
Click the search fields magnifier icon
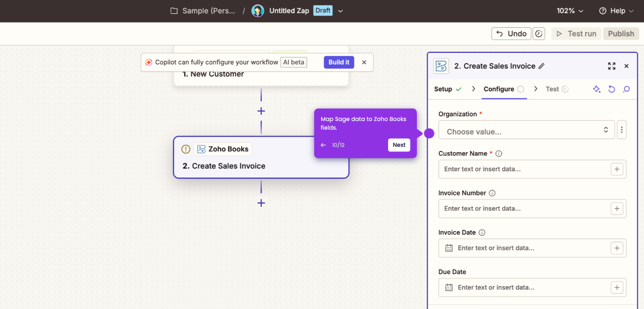point(626,89)
